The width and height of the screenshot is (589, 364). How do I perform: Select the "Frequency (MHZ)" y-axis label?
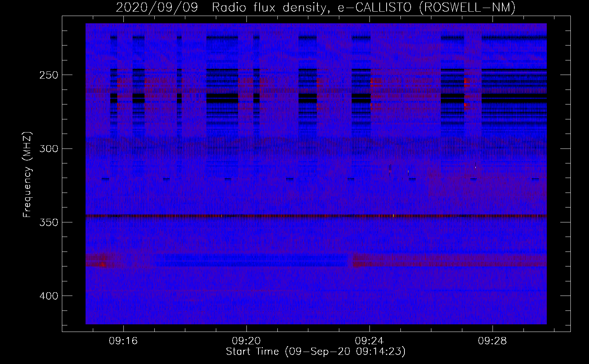pyautogui.click(x=27, y=174)
